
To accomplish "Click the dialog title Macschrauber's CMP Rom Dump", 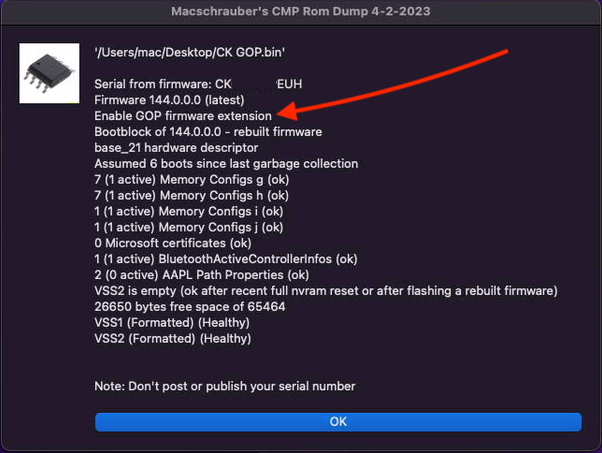I will pyautogui.click(x=301, y=12).
